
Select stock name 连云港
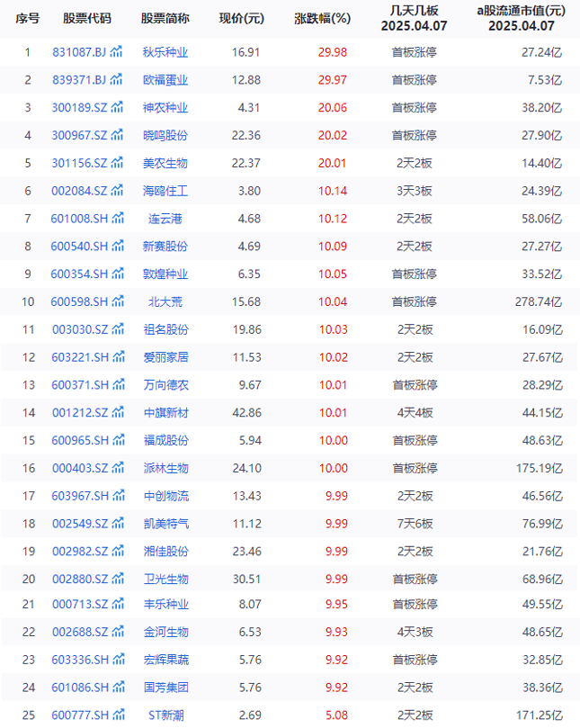[165, 219]
